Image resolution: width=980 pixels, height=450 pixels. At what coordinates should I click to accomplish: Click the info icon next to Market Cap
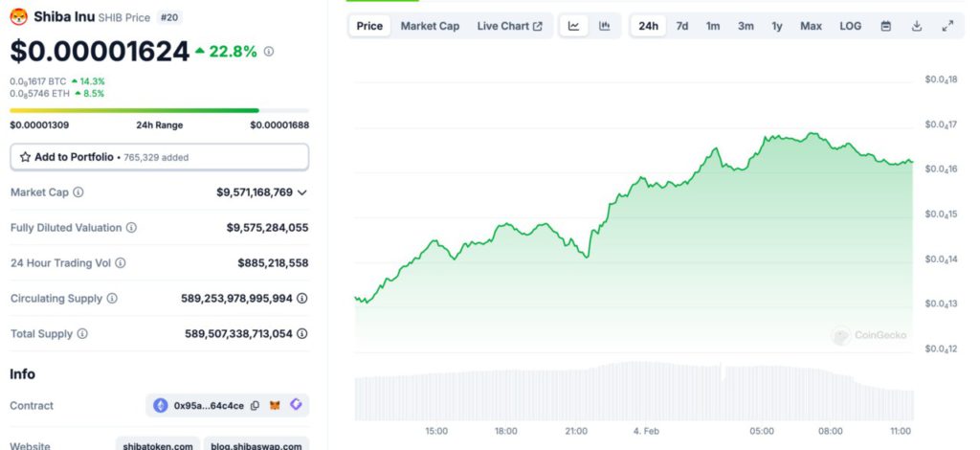[x=78, y=192]
